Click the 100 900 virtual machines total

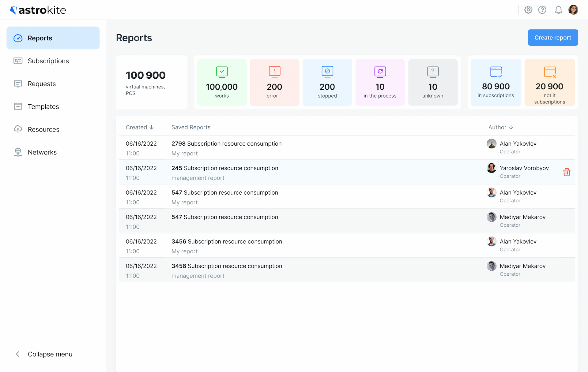point(152,82)
